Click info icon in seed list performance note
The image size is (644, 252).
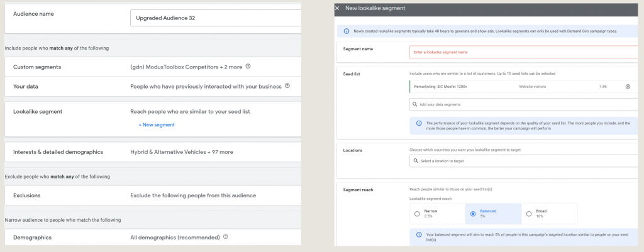pyautogui.click(x=419, y=123)
